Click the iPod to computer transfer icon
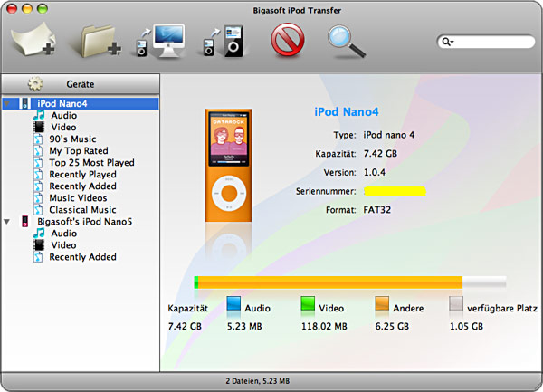The width and height of the screenshot is (543, 392). click(159, 41)
